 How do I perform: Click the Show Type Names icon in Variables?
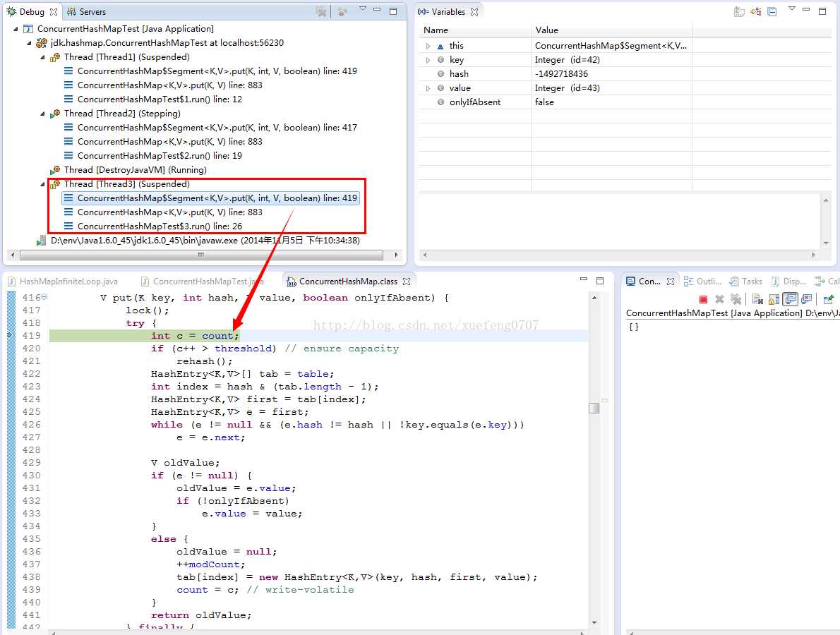[739, 11]
